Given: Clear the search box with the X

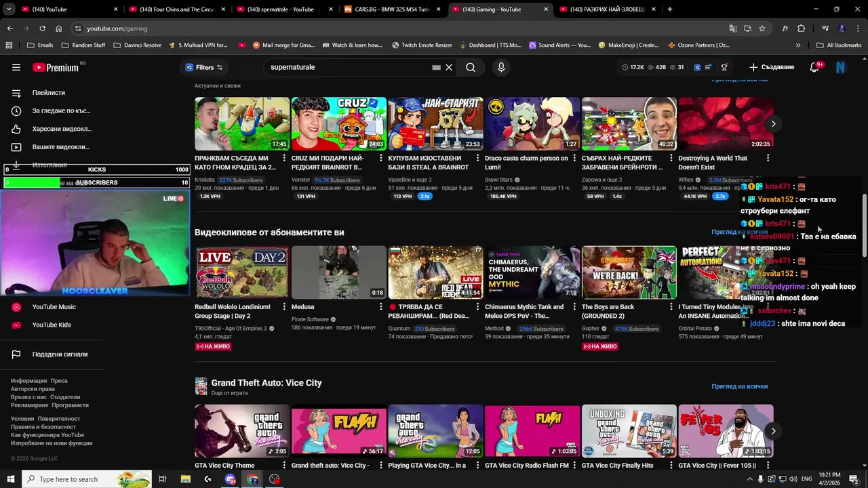Looking at the screenshot, I should coord(449,67).
